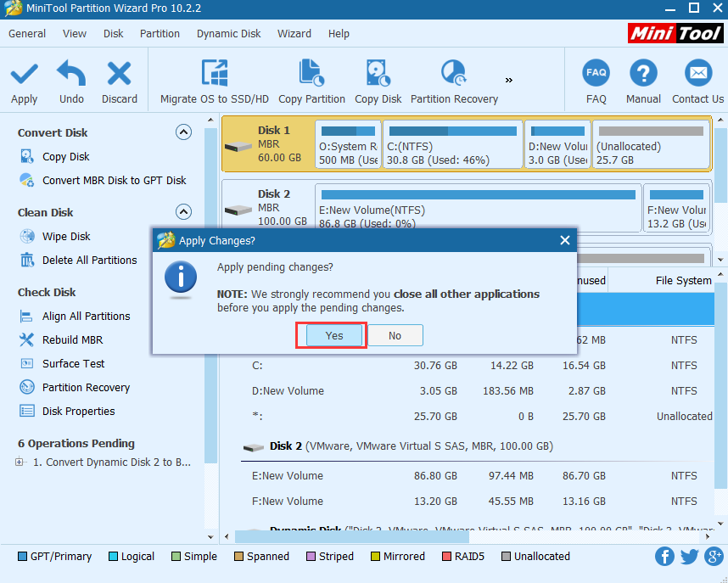
Task: Select Copy Disk in the Convert Disk panel
Action: pos(66,156)
